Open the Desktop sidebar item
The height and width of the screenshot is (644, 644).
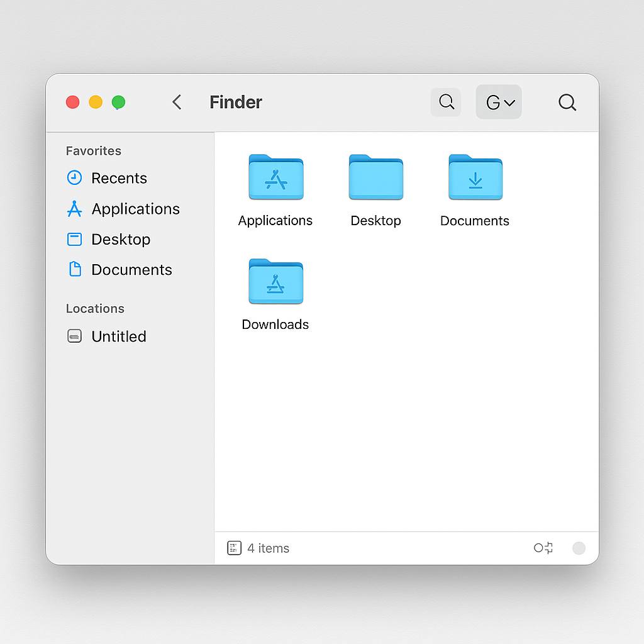121,240
